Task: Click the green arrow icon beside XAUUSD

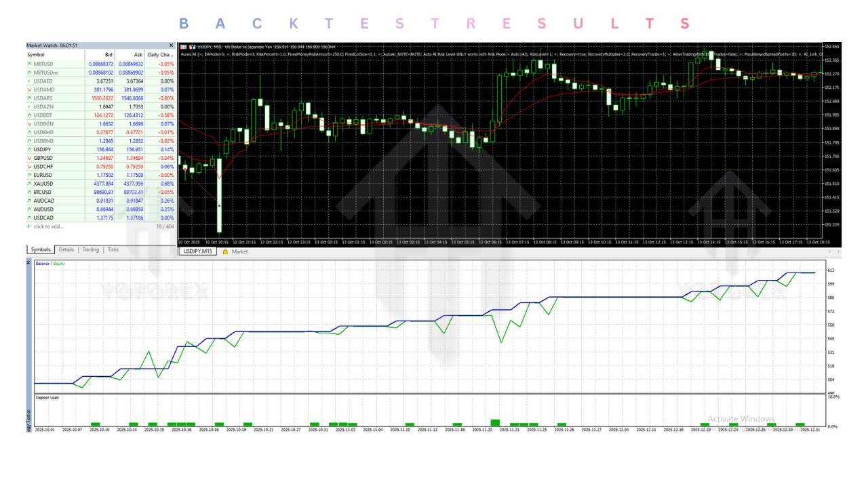Action: (x=29, y=184)
